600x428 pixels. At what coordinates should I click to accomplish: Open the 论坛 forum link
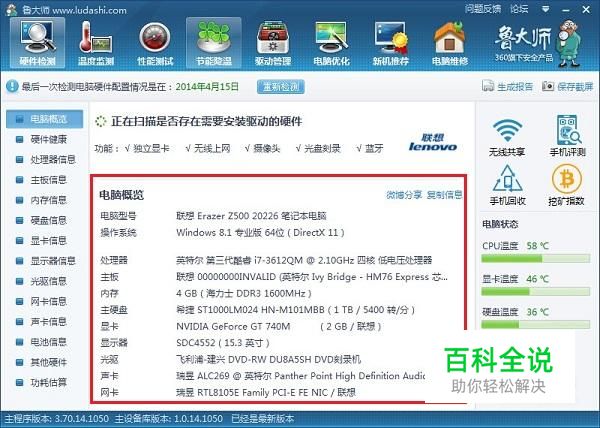(519, 9)
